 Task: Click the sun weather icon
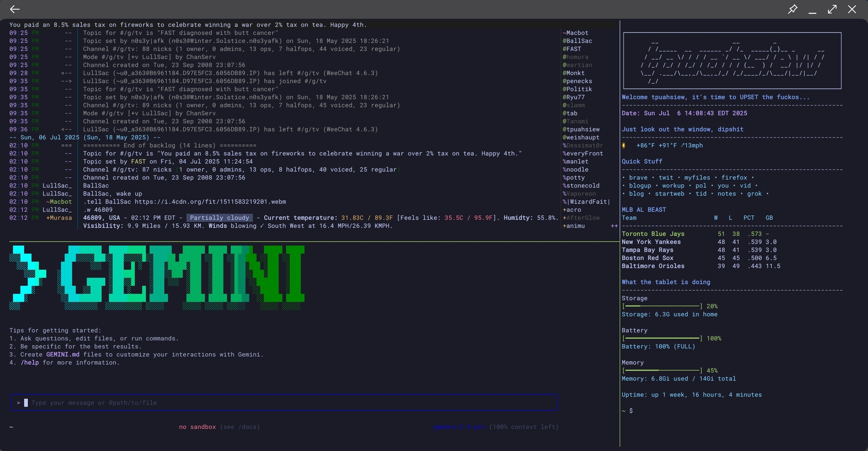click(x=624, y=145)
